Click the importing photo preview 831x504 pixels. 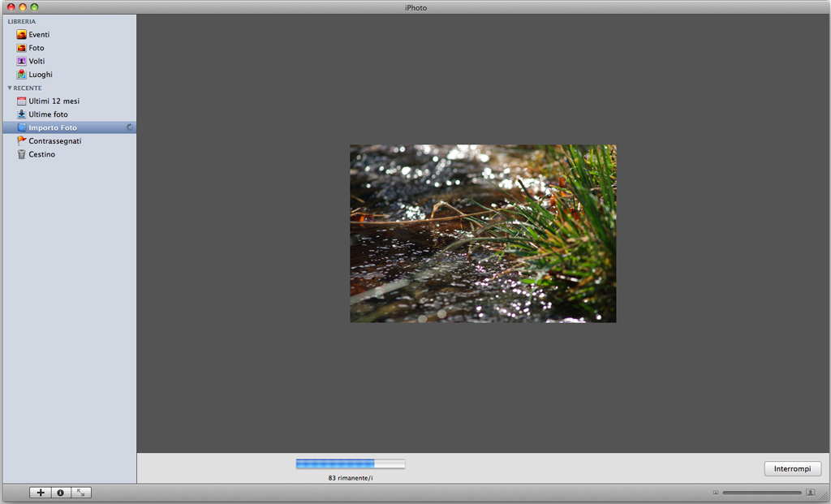click(483, 233)
